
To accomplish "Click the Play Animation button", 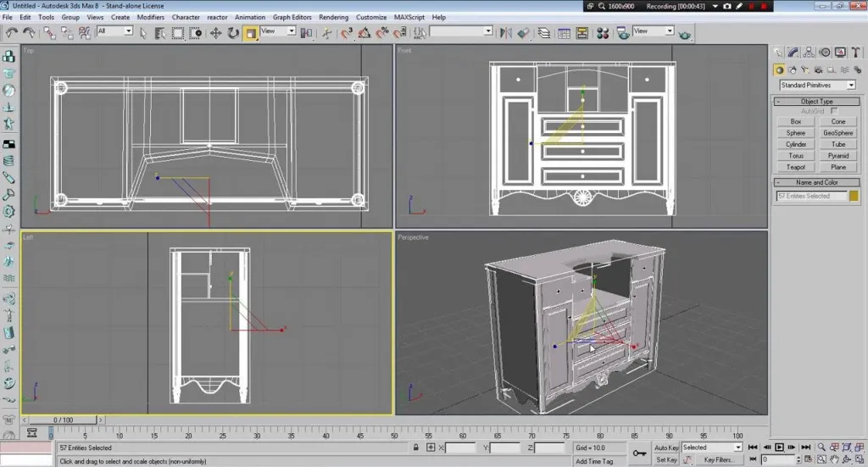I will 780,447.
